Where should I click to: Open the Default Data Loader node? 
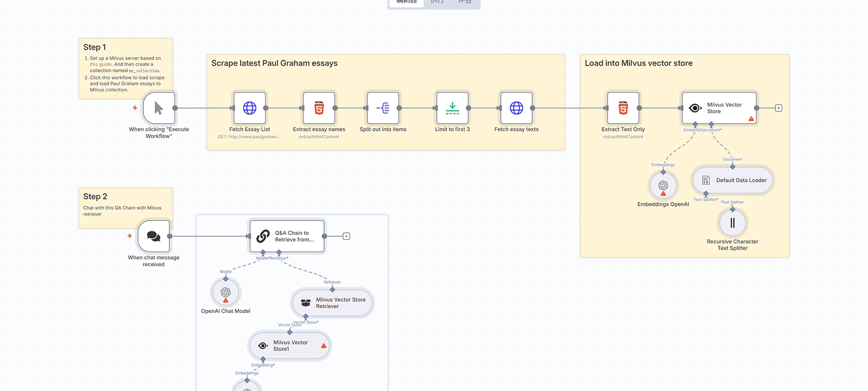tap(733, 181)
